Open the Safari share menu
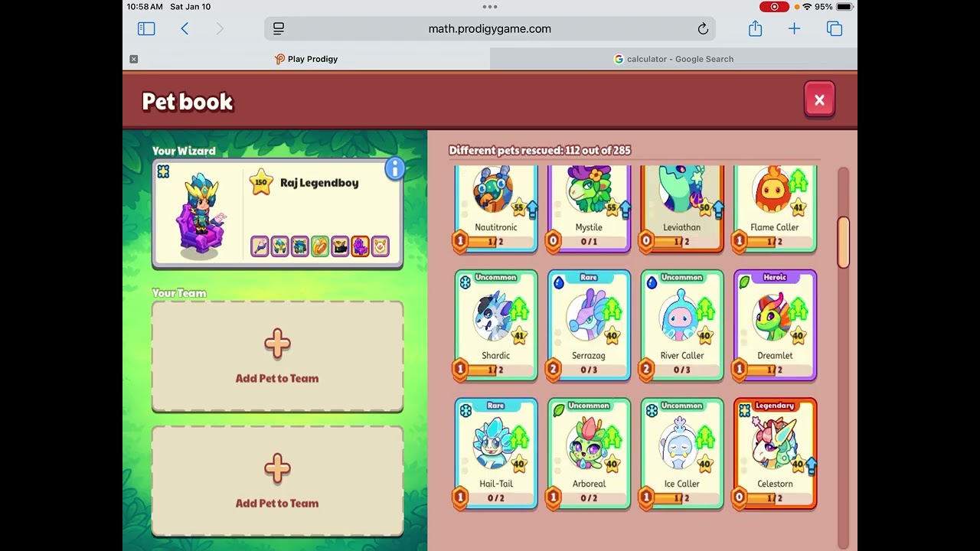Image resolution: width=980 pixels, height=551 pixels. (x=756, y=28)
